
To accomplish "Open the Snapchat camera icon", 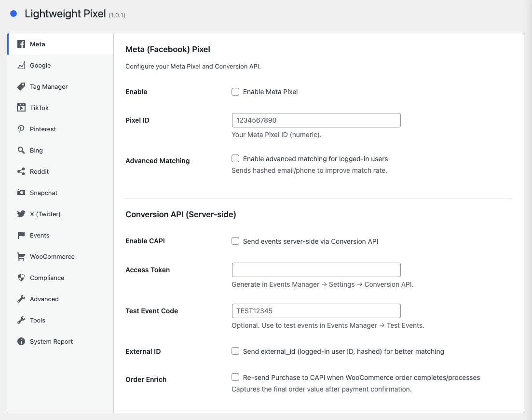I will (21, 193).
